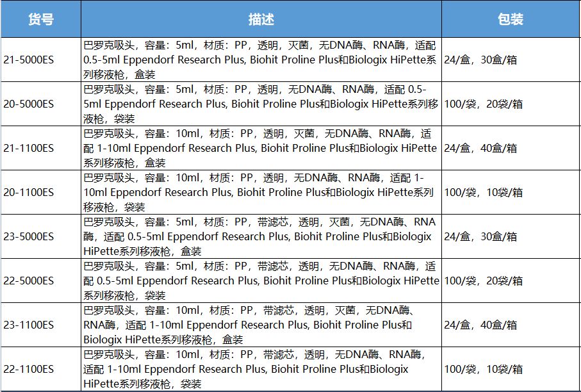
Task: Select product number 21-1100ES cell
Action: tap(41, 148)
